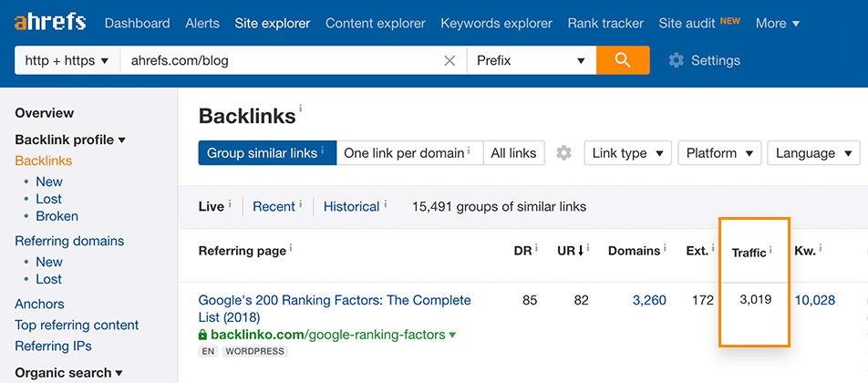Click the info icon next to Domains column
This screenshot has height=383, width=868.
(x=665, y=247)
